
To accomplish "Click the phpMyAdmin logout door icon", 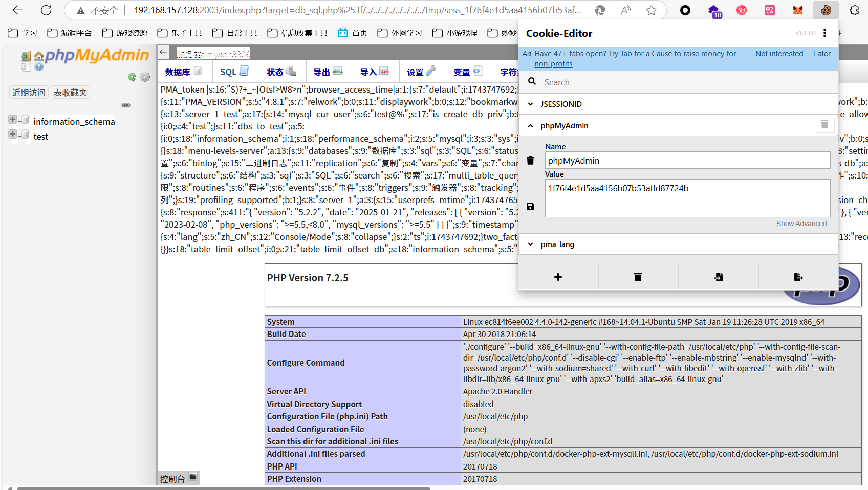I will [26, 57].
